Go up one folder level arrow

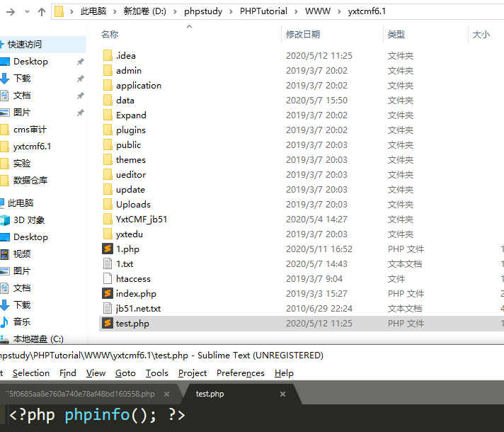click(42, 12)
